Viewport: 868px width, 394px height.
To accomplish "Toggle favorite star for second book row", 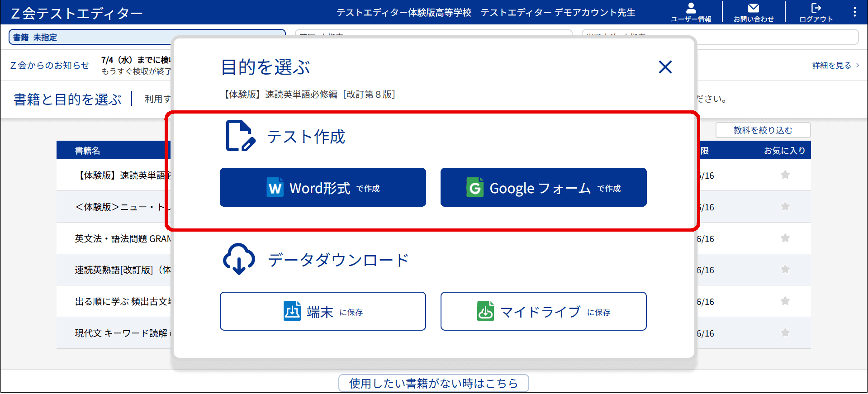I will click(785, 207).
